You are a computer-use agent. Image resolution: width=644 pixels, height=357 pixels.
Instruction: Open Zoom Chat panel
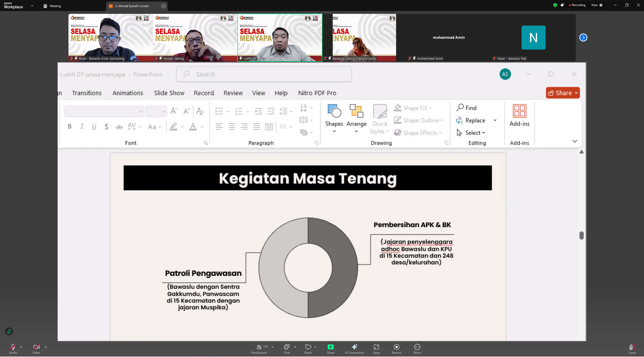287,348
